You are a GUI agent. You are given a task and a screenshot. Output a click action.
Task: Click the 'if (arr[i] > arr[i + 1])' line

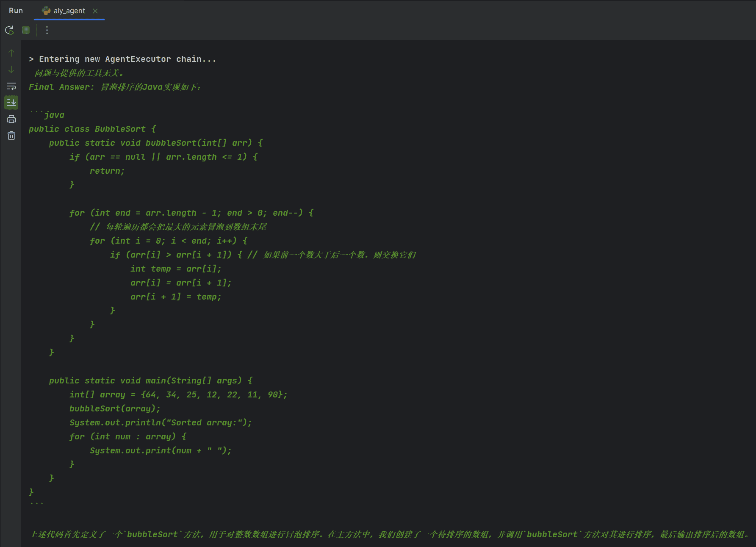(x=263, y=255)
